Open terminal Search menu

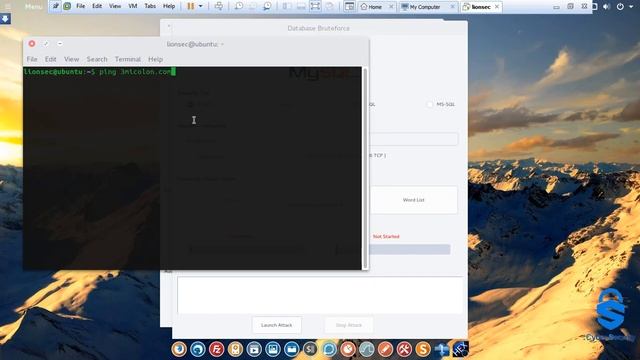tap(97, 59)
